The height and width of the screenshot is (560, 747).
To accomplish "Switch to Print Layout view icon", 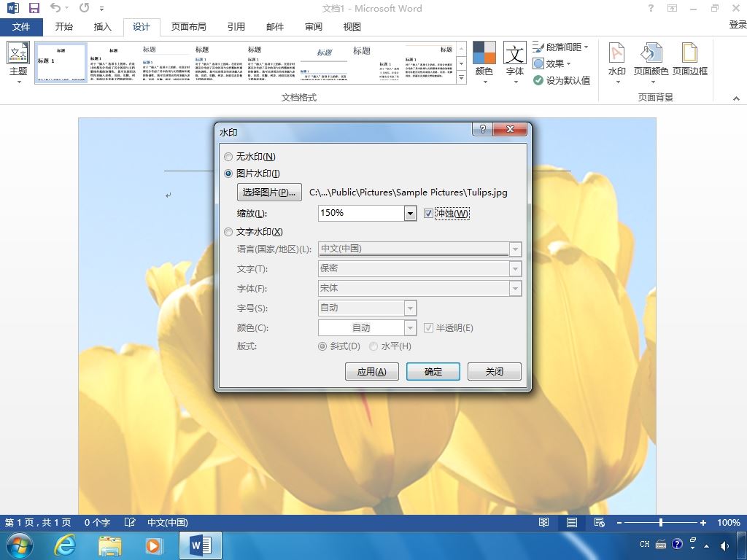I will pos(572,522).
